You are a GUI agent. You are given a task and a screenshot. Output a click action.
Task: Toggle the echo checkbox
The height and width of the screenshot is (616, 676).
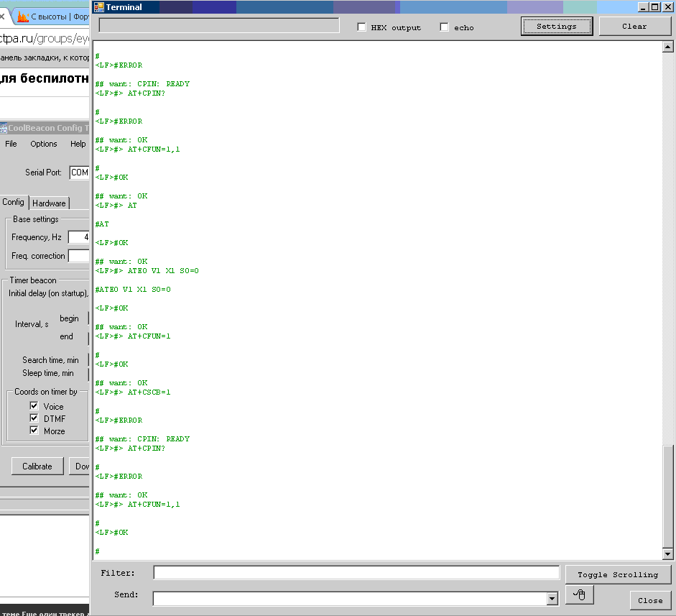coord(445,27)
